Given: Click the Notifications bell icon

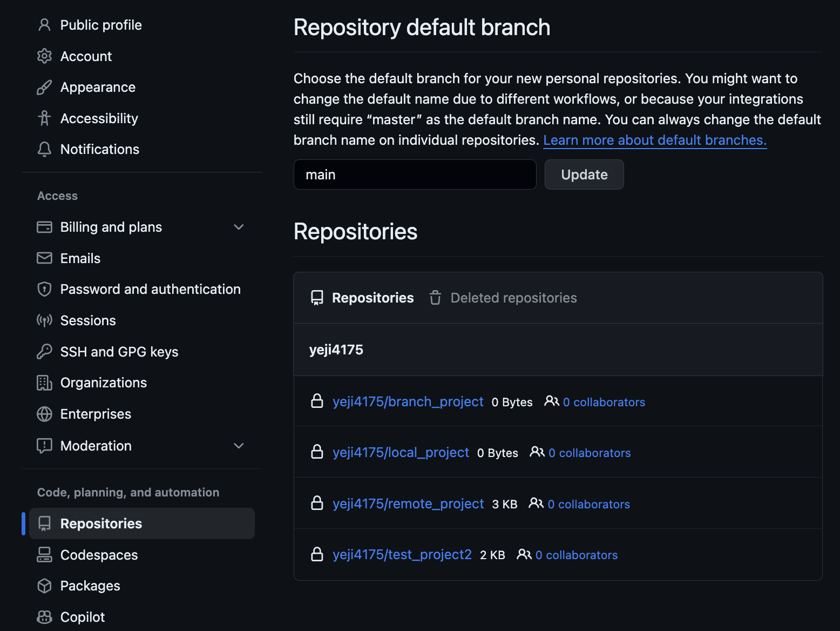Looking at the screenshot, I should tap(44, 150).
